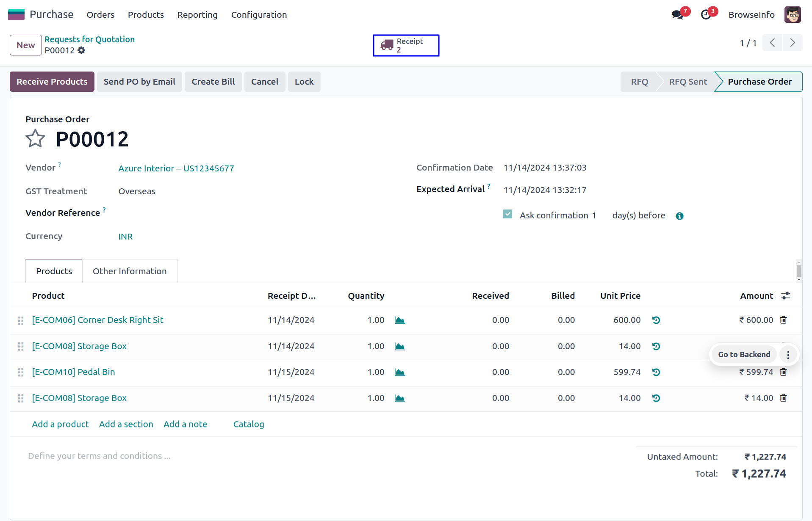
Task: Cancel the purchase order
Action: coord(265,82)
